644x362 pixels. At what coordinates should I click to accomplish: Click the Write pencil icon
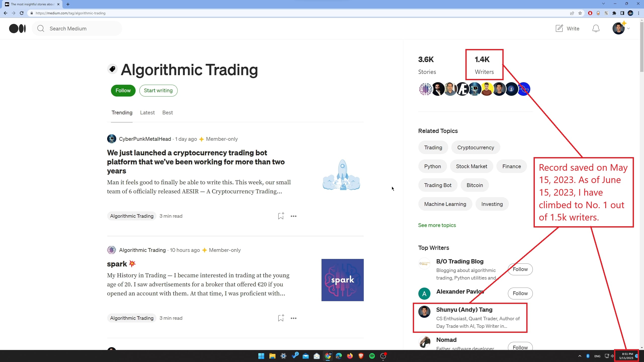[559, 28]
